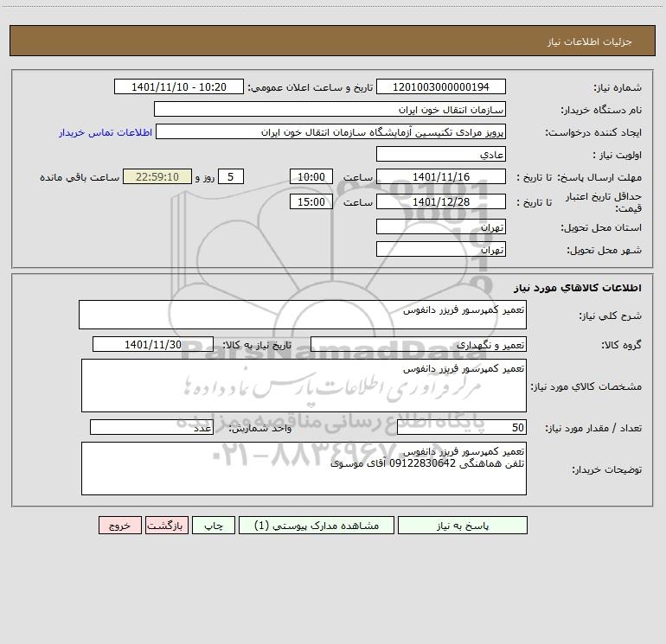The image size is (666, 644).
Task: Open مشاهده مدارک پیوستی (1) button
Action: pos(317,526)
